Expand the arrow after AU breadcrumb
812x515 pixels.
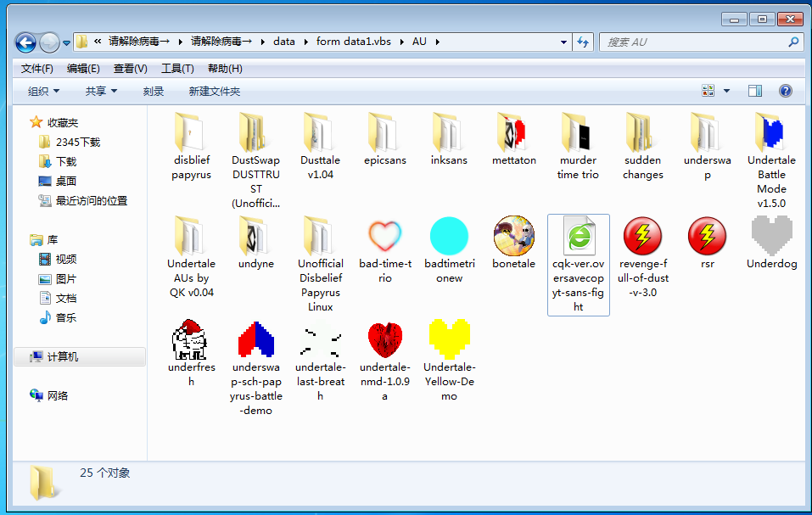tap(438, 42)
